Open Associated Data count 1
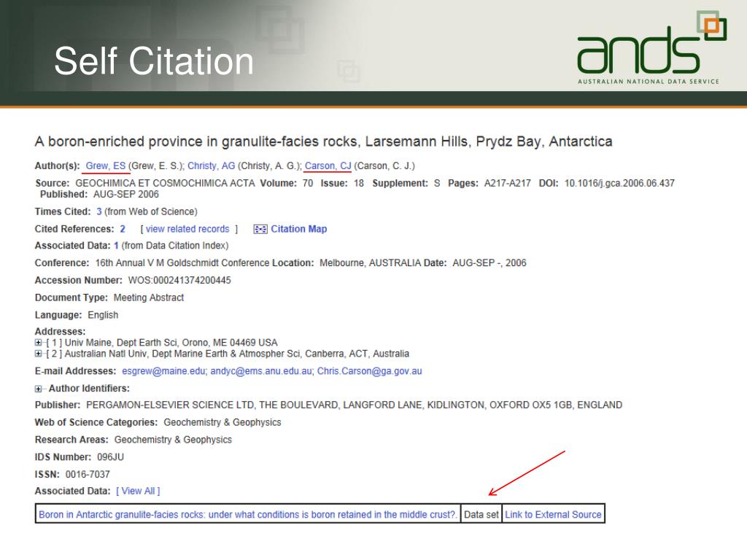The width and height of the screenshot is (747, 560). (116, 246)
